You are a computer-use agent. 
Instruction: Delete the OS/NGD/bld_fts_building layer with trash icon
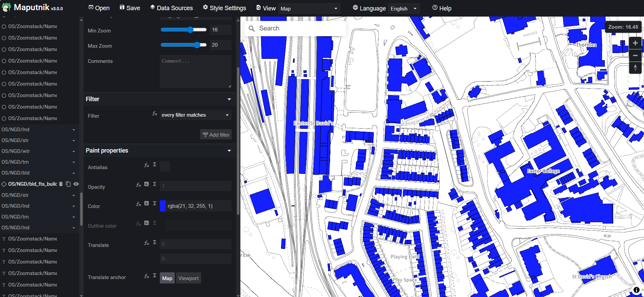point(61,184)
